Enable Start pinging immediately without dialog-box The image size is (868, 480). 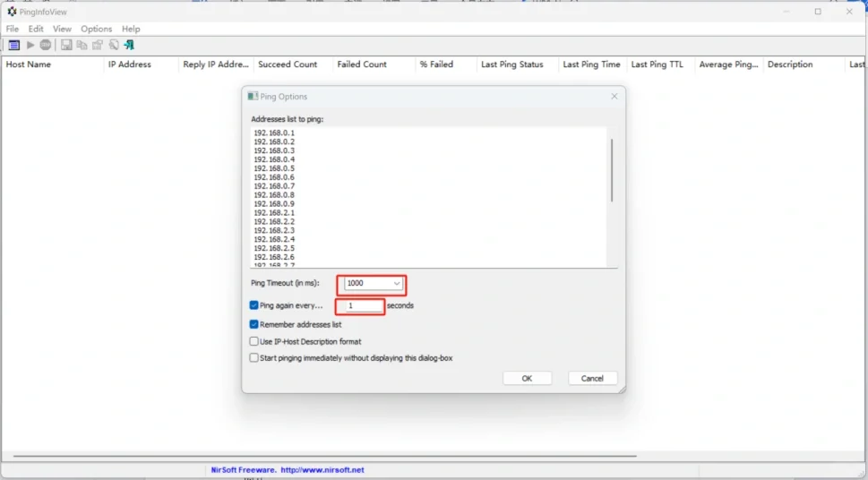(254, 358)
